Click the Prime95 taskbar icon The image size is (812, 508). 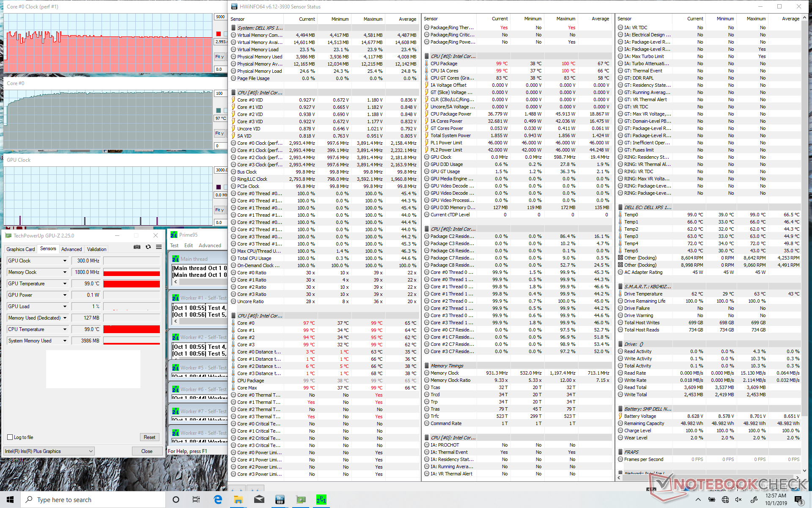321,500
